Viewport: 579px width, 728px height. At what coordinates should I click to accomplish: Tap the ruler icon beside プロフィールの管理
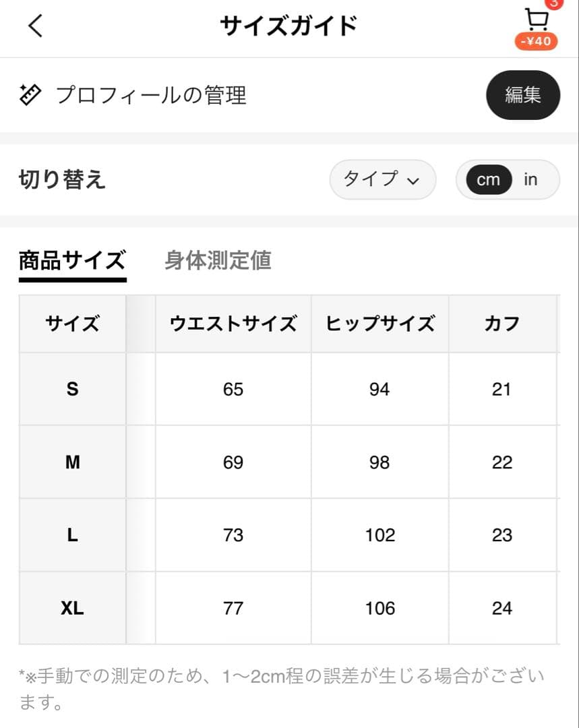pos(30,95)
